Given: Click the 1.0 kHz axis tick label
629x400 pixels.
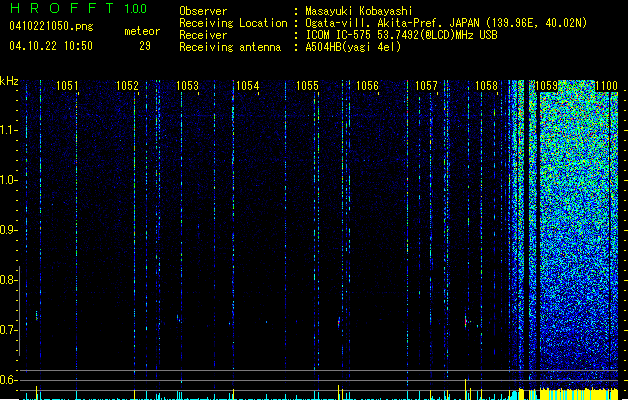Looking at the screenshot, I should pos(8,180).
